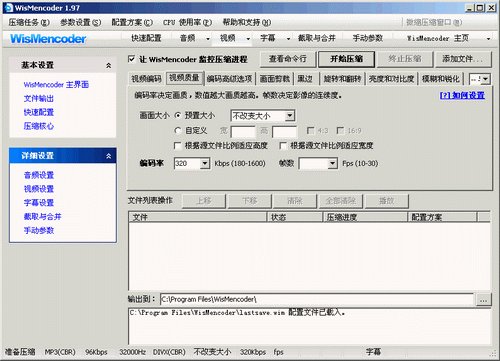Viewport: 500px width, 361px height.
Task: Click the 截取与合并 toolbar item
Action: pos(317,38)
